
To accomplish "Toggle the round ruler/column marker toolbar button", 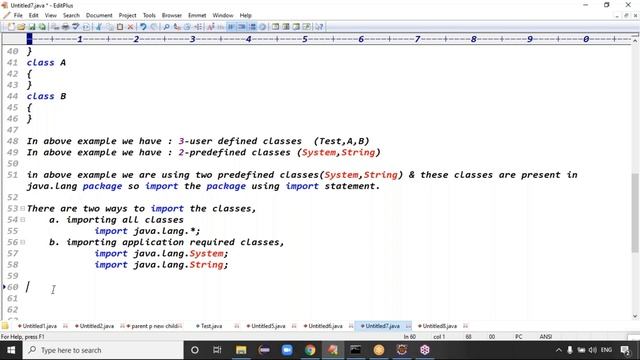I will (x=263, y=27).
